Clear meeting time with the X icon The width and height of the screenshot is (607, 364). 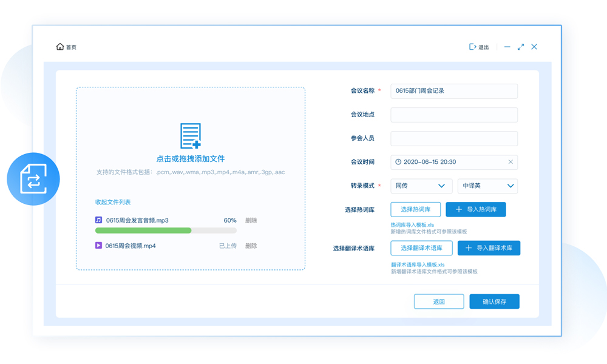[510, 162]
